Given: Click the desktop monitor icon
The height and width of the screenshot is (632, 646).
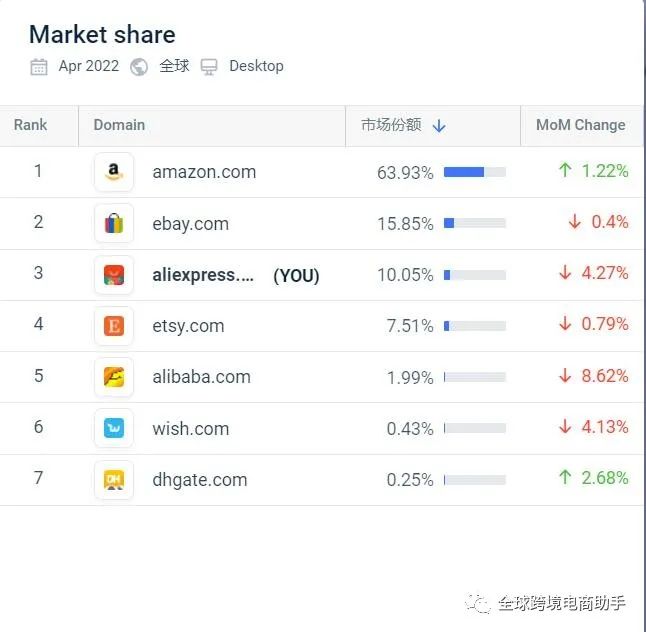Looking at the screenshot, I should tap(209, 67).
